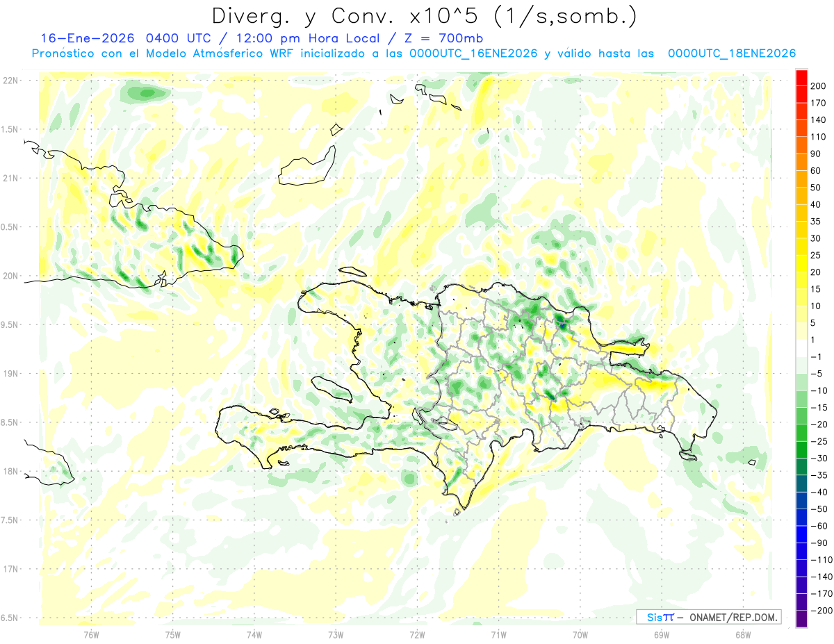The image size is (834, 644).
Task: Click the '6.5N' latitude label
Action: tap(10, 618)
